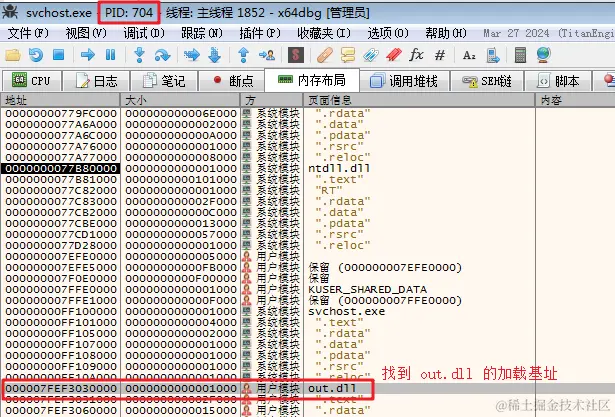
Task: Open a file with the folder icon
Action: coord(13,55)
